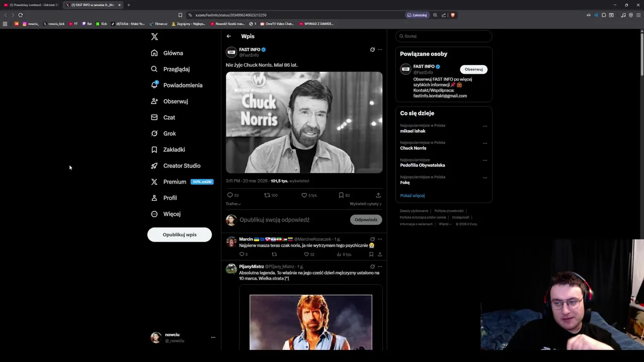644x362 pixels.
Task: Click the Szukaj search field
Action: coord(443,36)
